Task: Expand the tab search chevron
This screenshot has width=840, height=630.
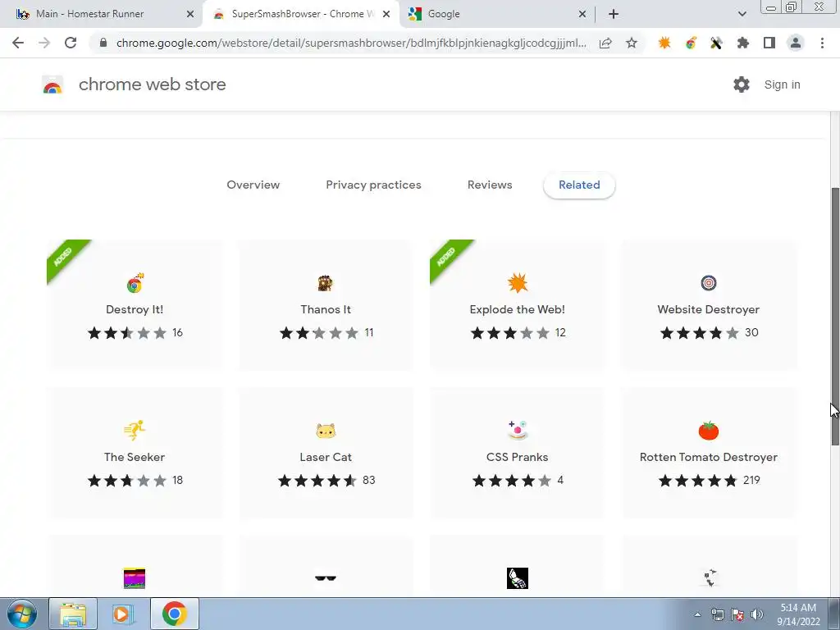Action: point(742,14)
